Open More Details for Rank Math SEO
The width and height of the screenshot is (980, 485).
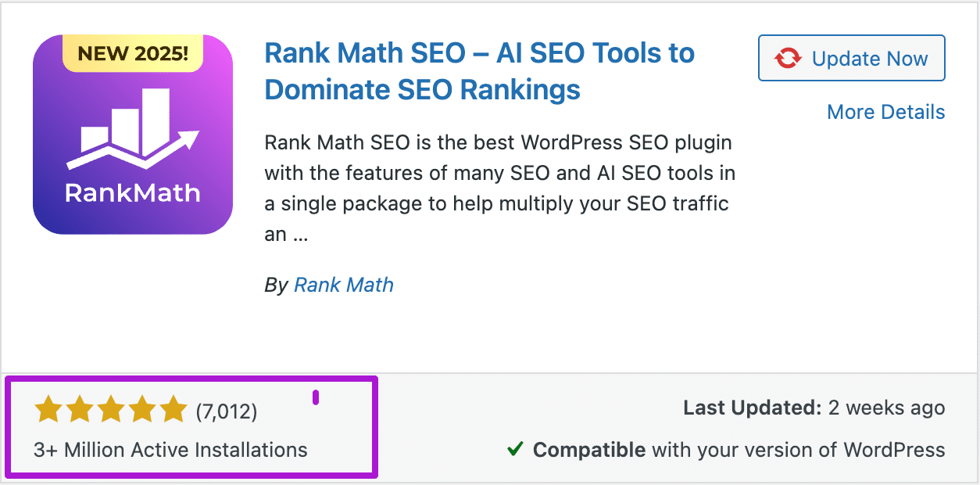(885, 112)
